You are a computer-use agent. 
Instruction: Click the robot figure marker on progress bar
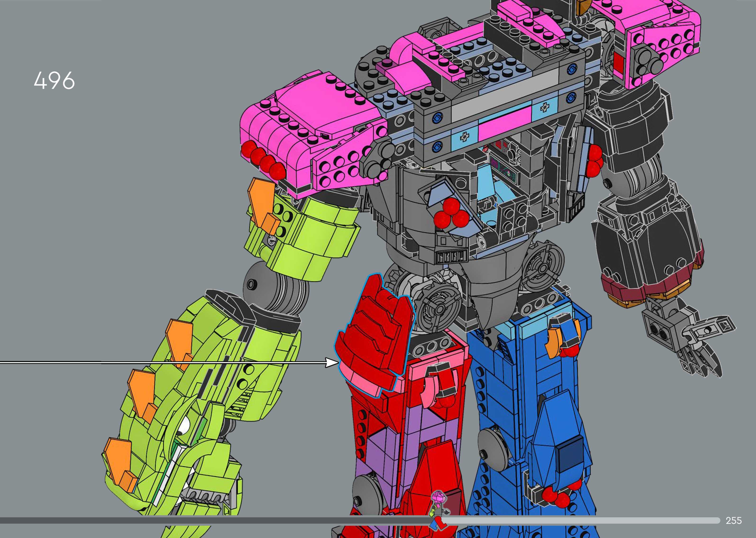click(x=438, y=511)
